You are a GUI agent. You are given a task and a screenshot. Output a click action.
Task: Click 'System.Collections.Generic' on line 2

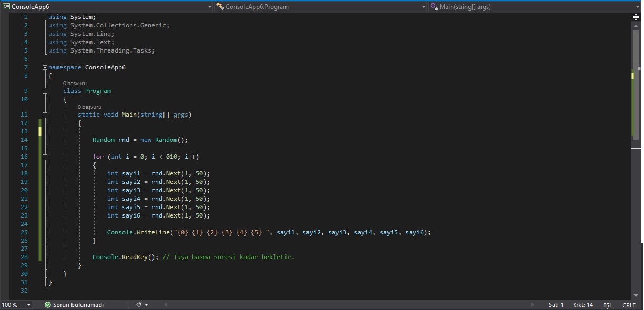[x=118, y=25]
